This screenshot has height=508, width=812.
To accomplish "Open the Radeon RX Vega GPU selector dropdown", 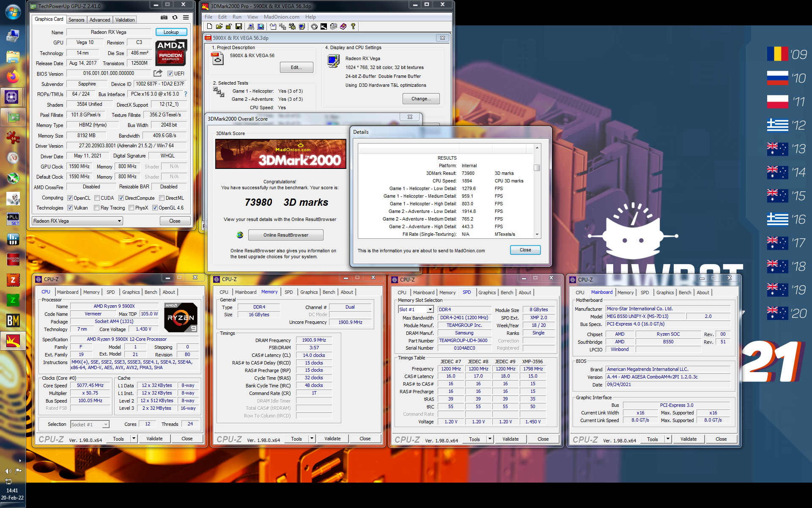I will (77, 221).
